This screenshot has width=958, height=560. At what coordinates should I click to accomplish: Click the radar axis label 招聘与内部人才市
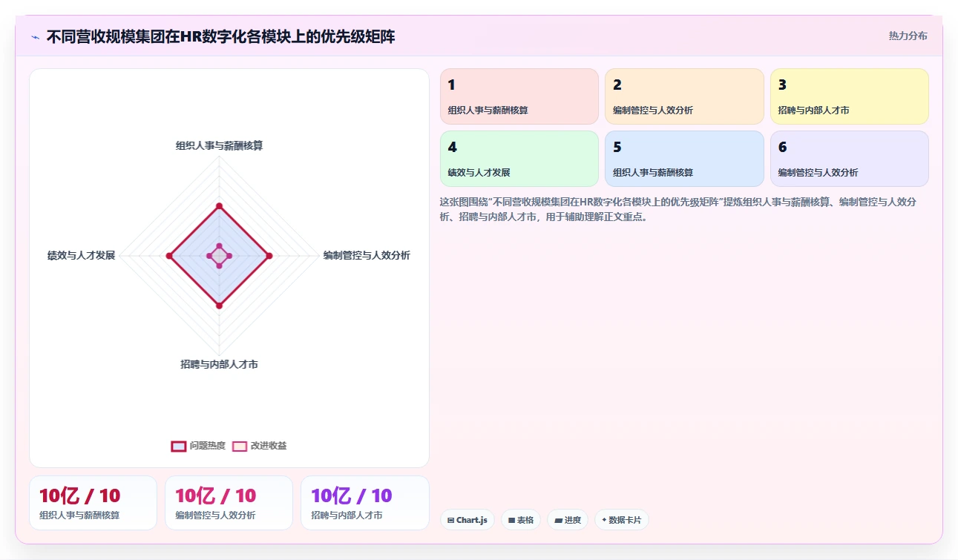(219, 364)
